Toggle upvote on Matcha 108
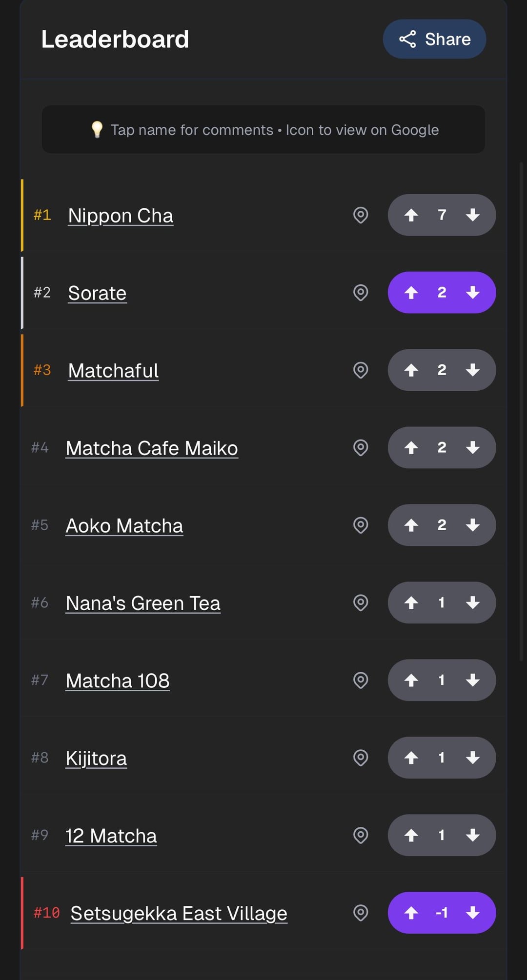This screenshot has width=527, height=980. pyautogui.click(x=411, y=680)
